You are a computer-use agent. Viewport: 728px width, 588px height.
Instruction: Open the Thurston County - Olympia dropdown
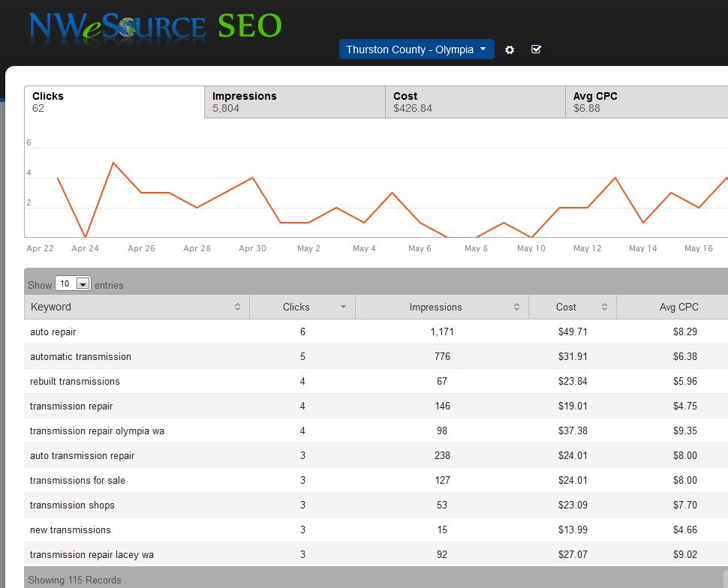tap(417, 49)
